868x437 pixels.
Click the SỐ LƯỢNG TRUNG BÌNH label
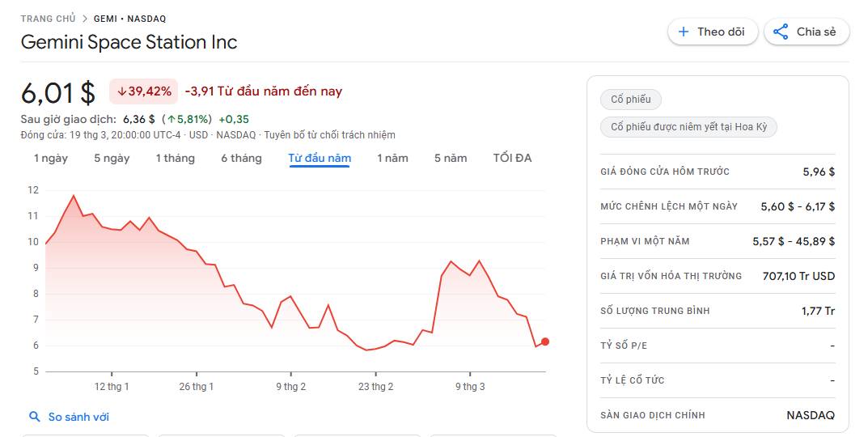point(655,311)
